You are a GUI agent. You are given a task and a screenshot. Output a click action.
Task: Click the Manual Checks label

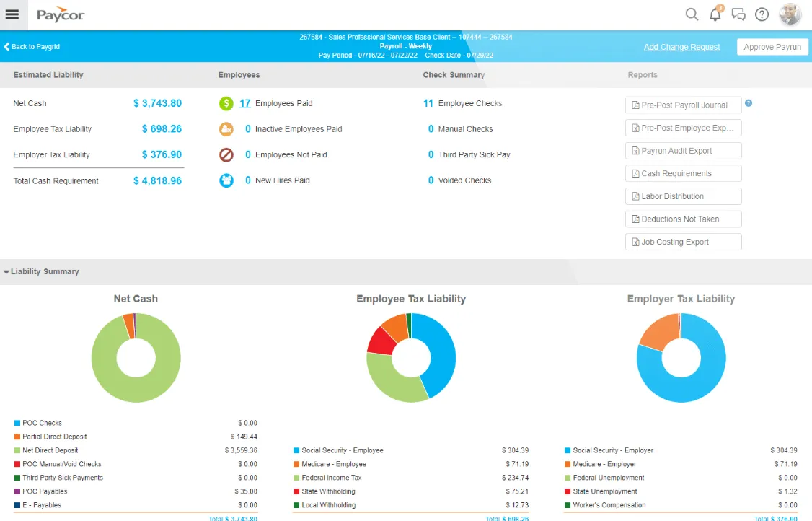point(466,129)
